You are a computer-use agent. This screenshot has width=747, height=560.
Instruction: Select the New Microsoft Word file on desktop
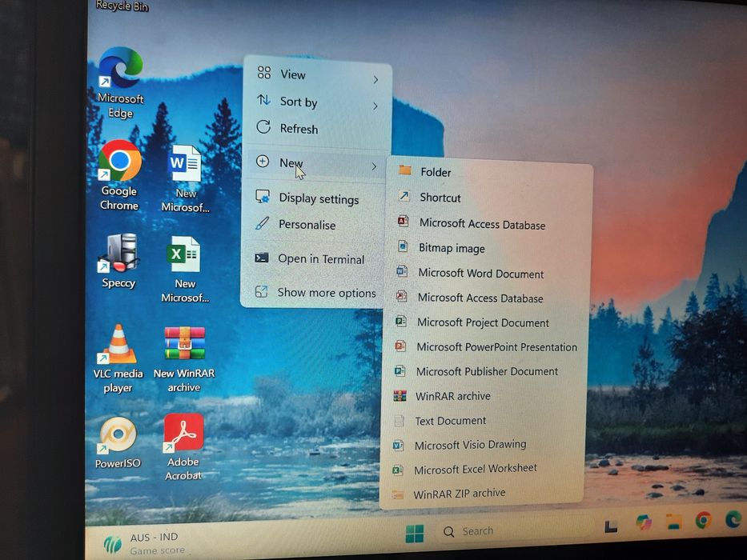[x=185, y=178]
